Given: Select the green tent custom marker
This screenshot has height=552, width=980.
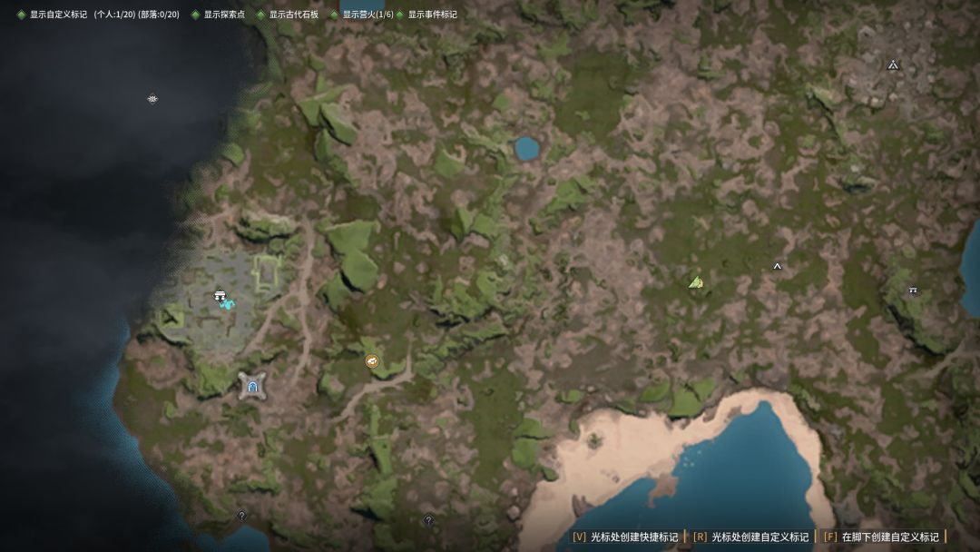Looking at the screenshot, I should click(696, 282).
